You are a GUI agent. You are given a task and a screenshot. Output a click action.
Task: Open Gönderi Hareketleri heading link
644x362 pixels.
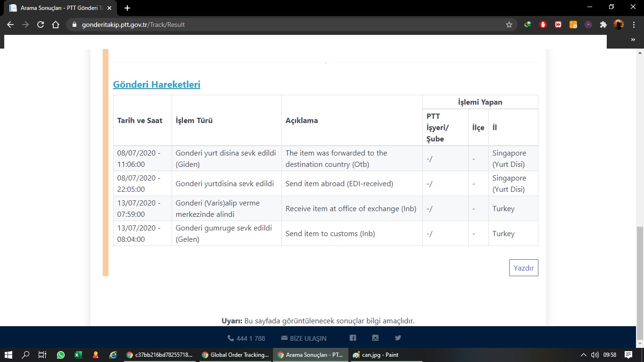tap(157, 84)
